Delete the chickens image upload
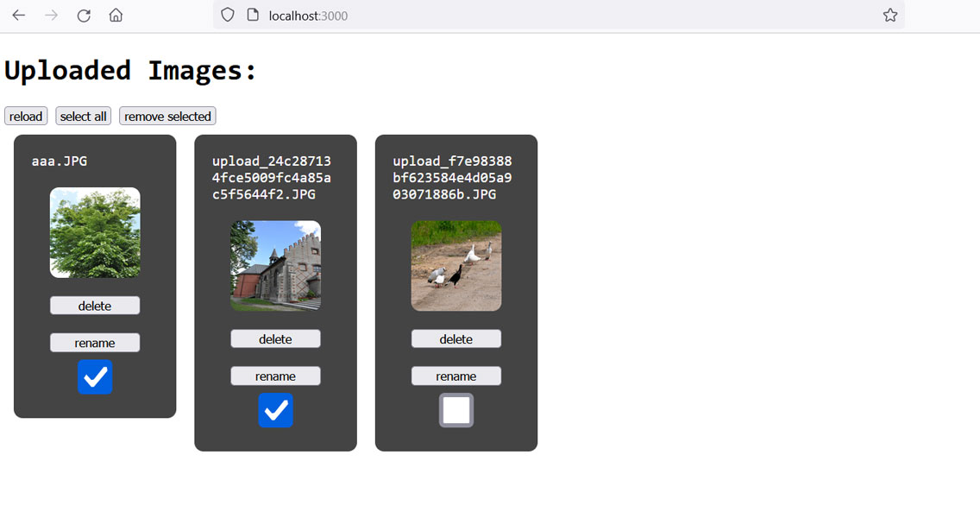This screenshot has height=518, width=980. coord(456,339)
